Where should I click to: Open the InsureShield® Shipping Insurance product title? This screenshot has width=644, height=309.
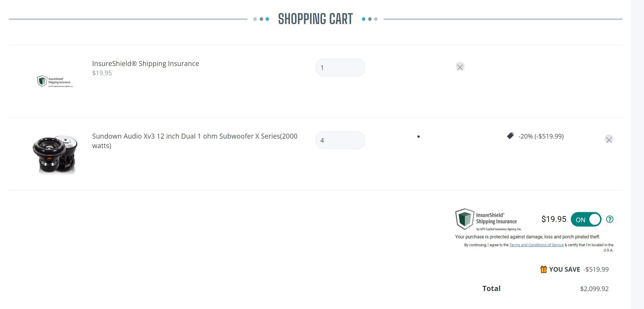click(x=145, y=64)
